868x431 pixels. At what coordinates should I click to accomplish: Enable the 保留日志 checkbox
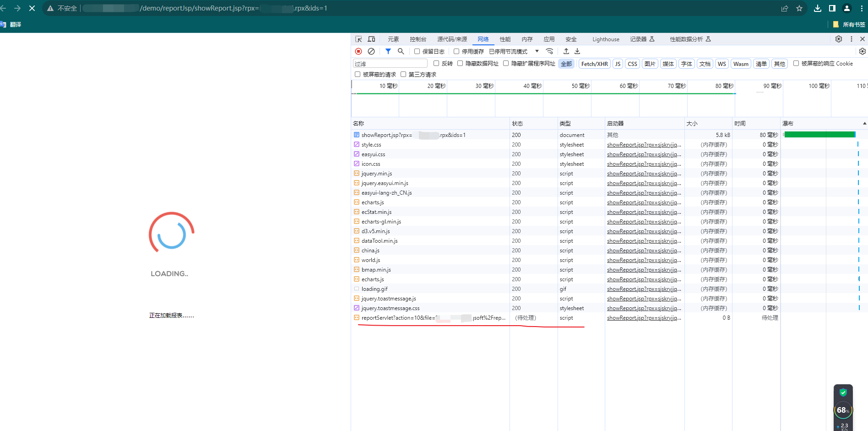tap(417, 51)
